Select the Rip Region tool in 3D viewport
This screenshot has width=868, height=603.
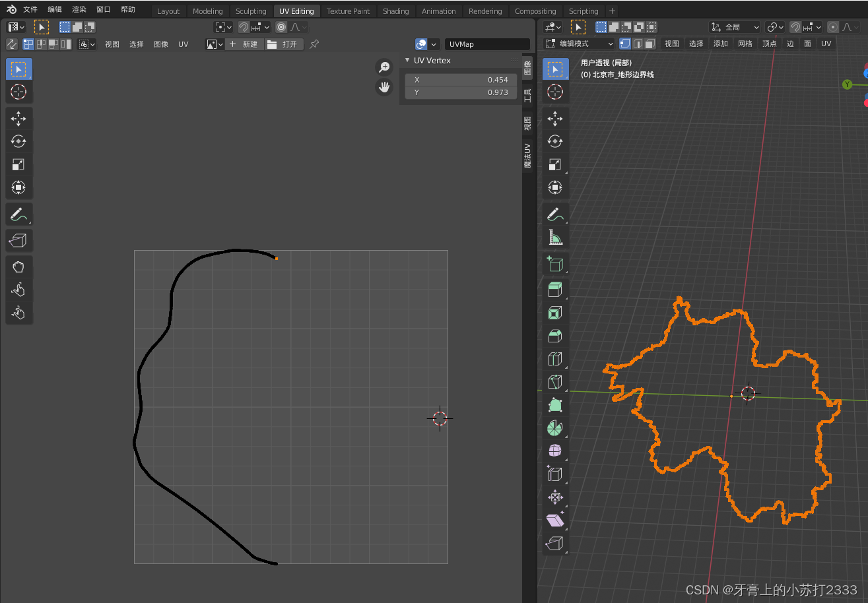pyautogui.click(x=555, y=544)
